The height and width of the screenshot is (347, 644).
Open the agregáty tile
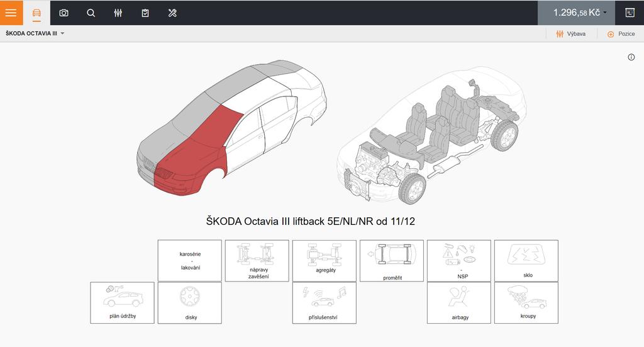(x=325, y=261)
